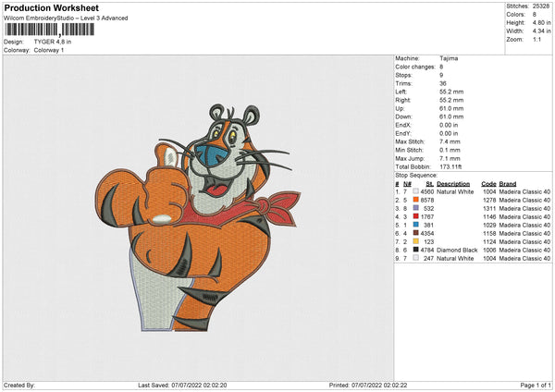
Task: Click the 'Right:' measurement label
Action: 402,100
